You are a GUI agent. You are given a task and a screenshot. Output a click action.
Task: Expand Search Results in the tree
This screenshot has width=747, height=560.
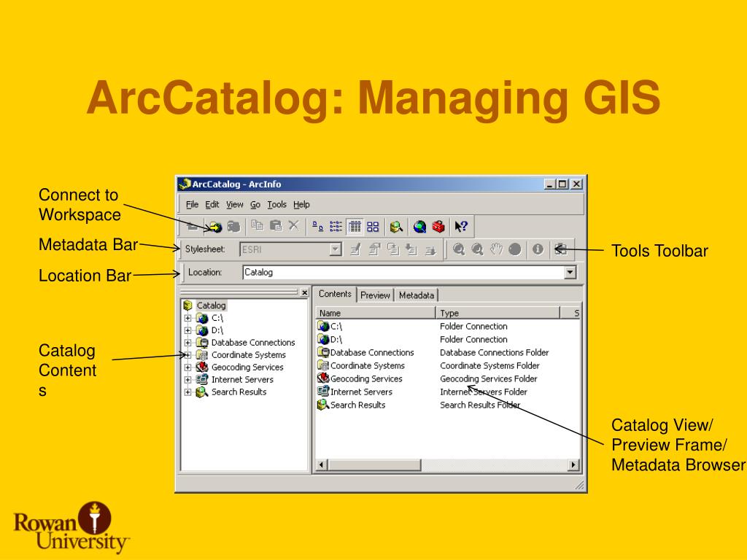(187, 392)
